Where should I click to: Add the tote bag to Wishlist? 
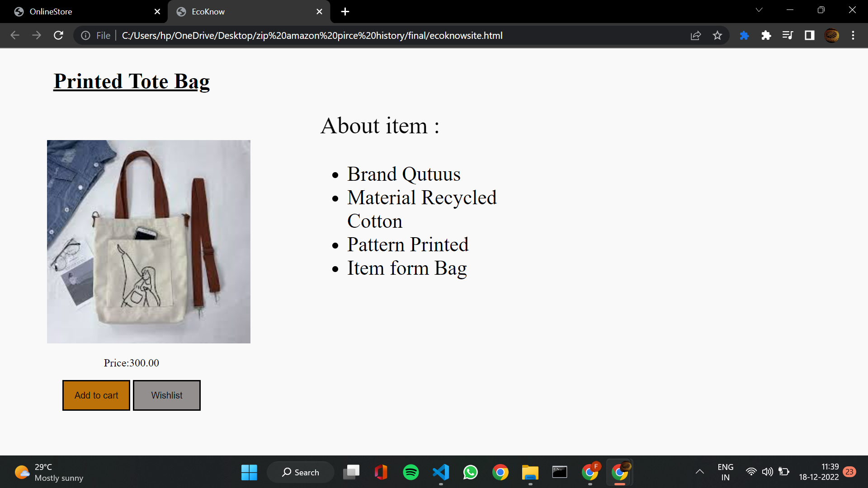pos(167,395)
